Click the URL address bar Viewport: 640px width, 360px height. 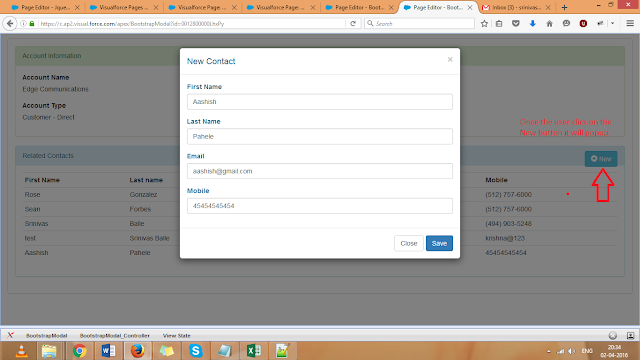coord(192,24)
